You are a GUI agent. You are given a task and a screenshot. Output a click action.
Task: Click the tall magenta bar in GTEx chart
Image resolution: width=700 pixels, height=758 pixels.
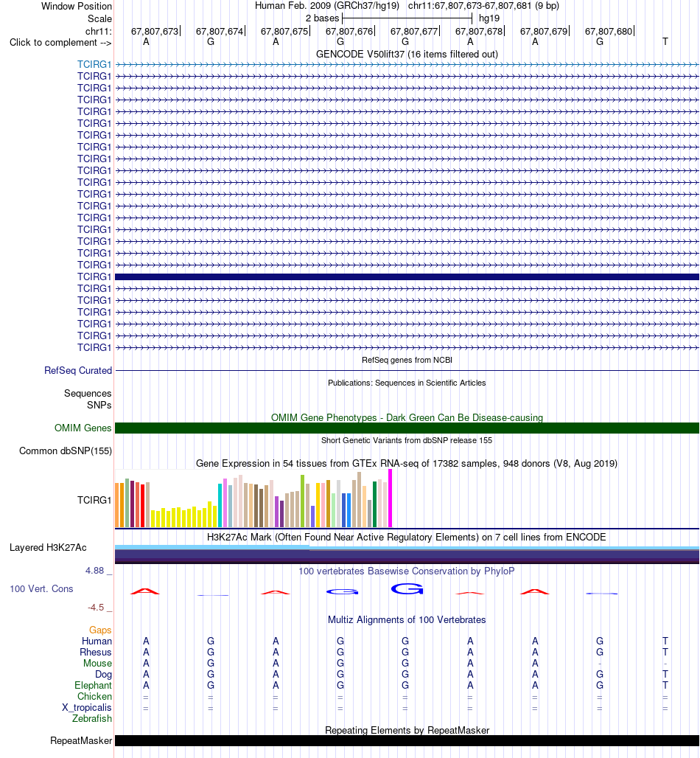coord(391,498)
